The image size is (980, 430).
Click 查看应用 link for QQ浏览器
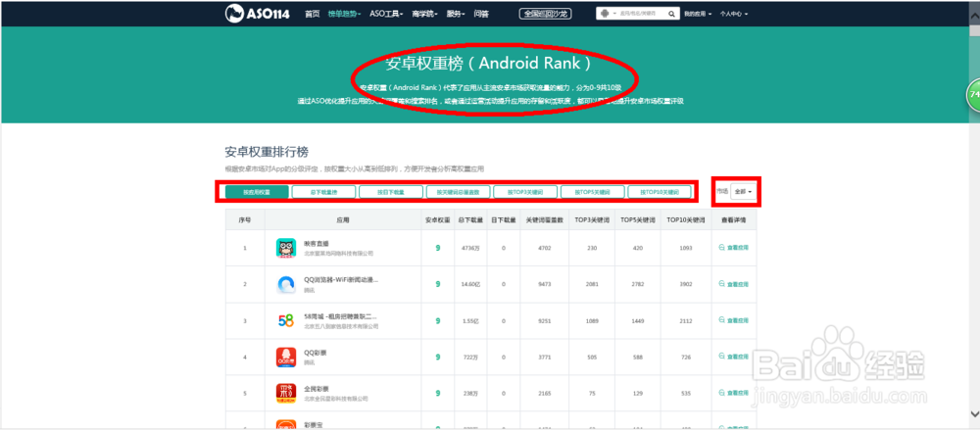coord(734,284)
